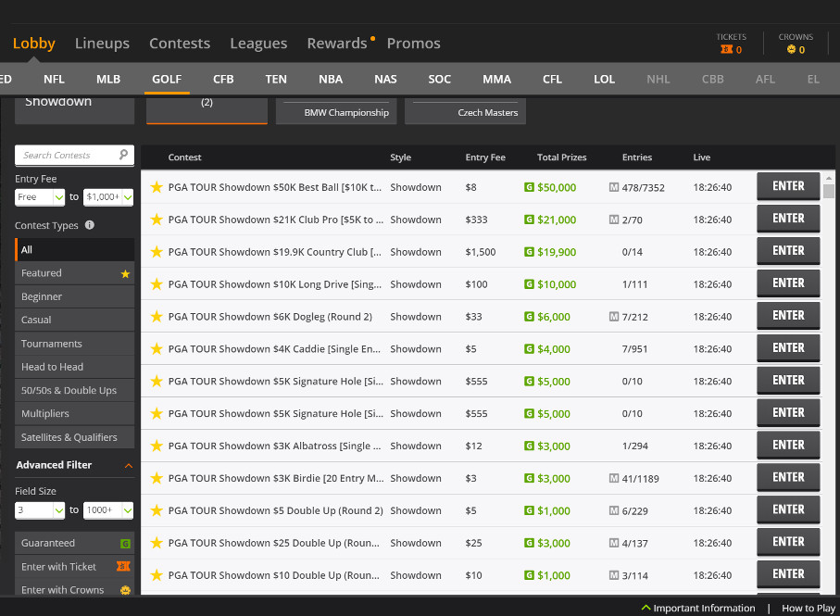
Task: Click the star beside $25 Double Up contest
Action: [157, 543]
